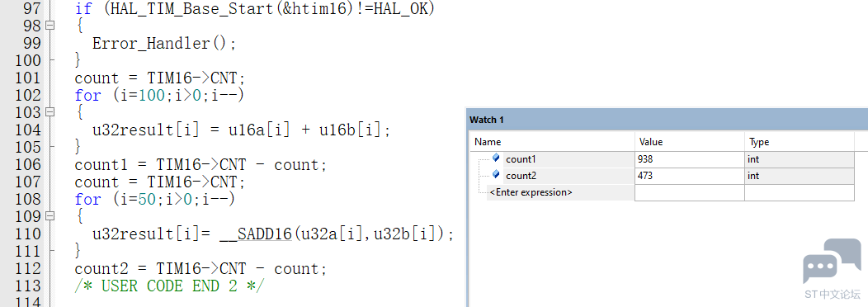Click the Value column header in Watch 1
Viewport: 868px width, 307px height.
[689, 142]
